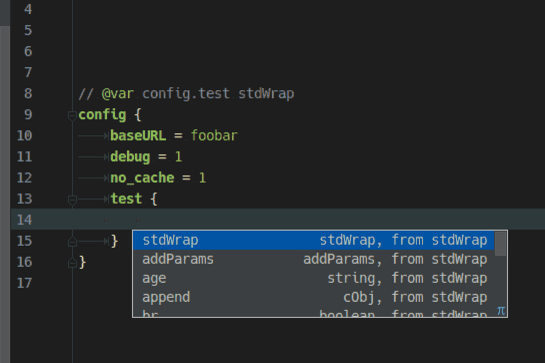Click the @var annotation in the comment
Screen dimensions: 545x363
coord(117,94)
